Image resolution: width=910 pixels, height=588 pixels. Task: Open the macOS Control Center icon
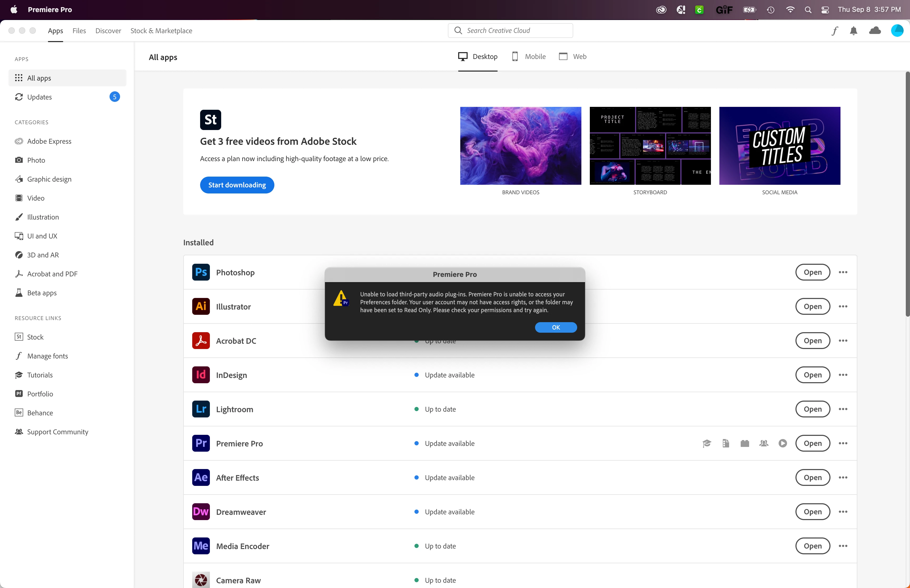tap(825, 10)
